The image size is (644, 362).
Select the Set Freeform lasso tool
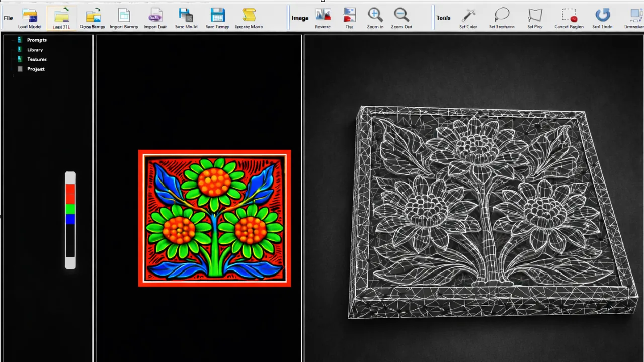(x=502, y=15)
